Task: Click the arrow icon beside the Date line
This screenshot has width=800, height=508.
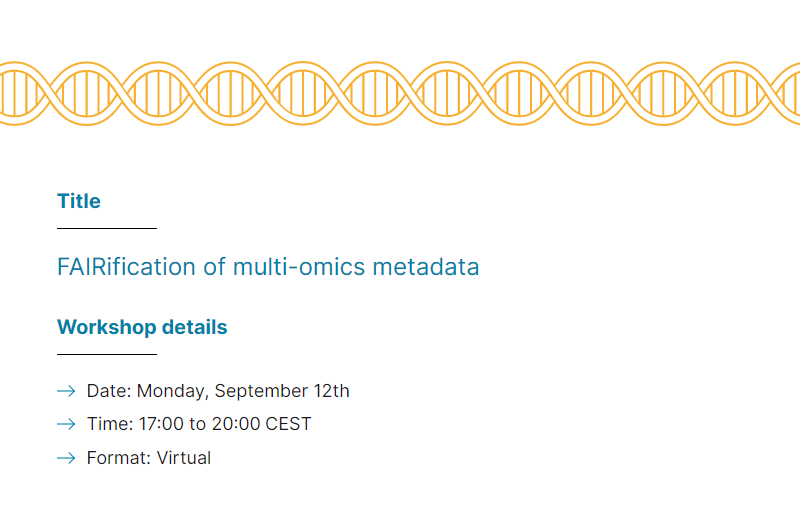Action: 66,391
